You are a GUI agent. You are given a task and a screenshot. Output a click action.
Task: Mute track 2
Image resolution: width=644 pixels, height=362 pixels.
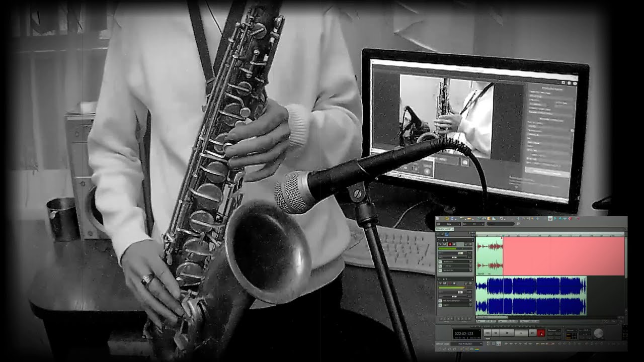[445, 283]
